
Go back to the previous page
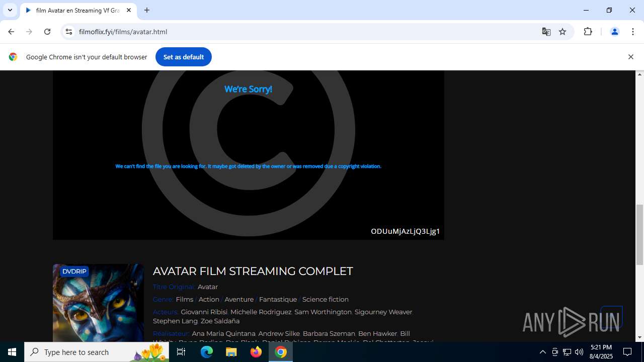[11, 32]
